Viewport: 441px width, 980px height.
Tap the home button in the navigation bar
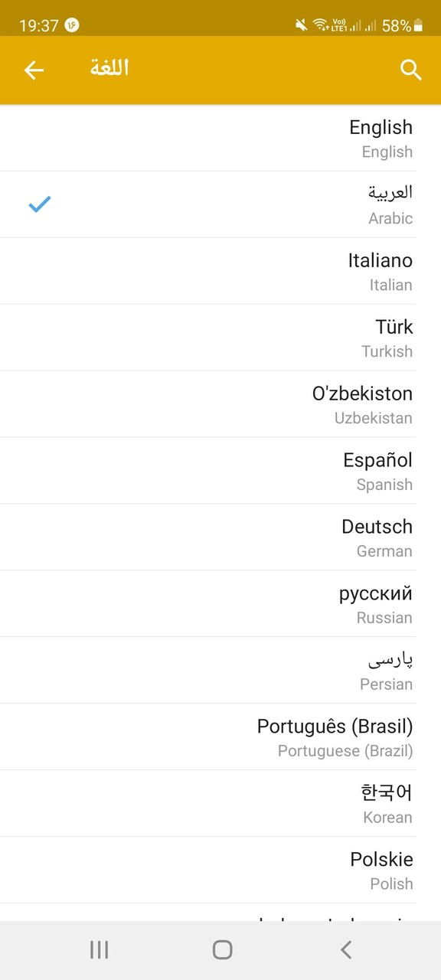221,949
